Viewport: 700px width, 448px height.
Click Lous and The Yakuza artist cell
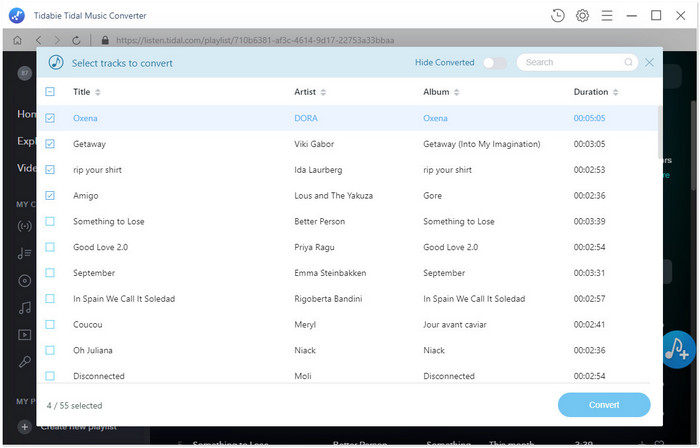(x=333, y=196)
